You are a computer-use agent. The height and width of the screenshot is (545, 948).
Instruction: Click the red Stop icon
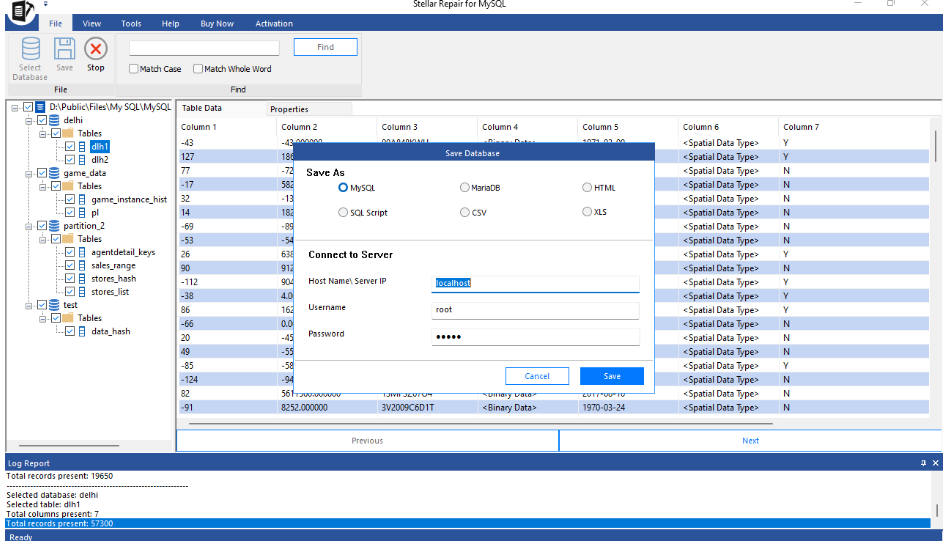pyautogui.click(x=96, y=48)
